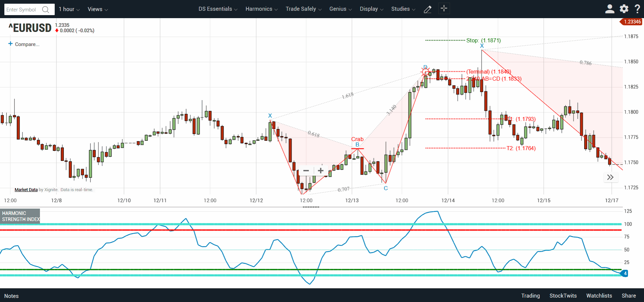Click the AB=CD (1.1833) label
This screenshot has width=644, height=302.
point(501,79)
